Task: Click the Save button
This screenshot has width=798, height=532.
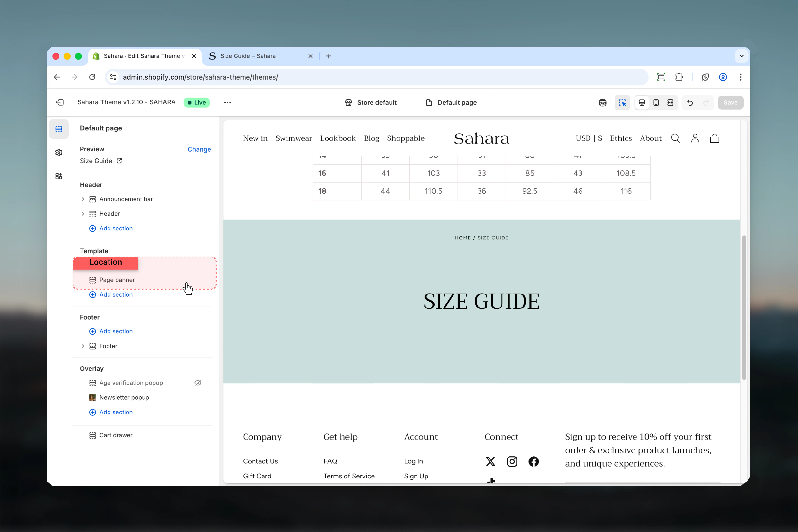Action: pyautogui.click(x=730, y=102)
